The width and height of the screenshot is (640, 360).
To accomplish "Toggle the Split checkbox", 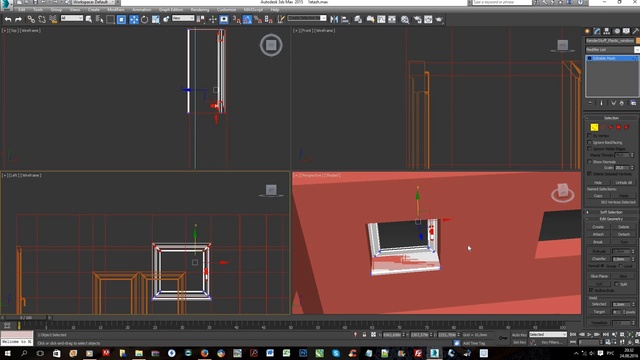I will click(616, 284).
